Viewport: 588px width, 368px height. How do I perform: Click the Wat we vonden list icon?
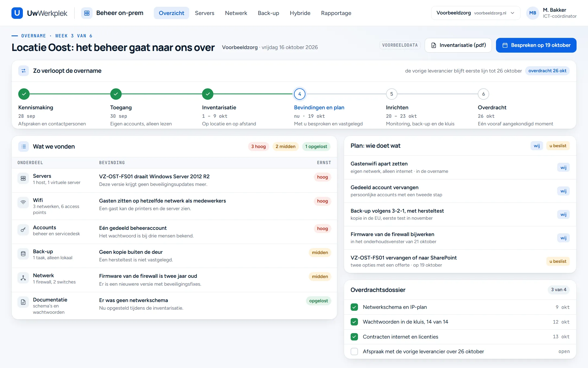coord(23,146)
